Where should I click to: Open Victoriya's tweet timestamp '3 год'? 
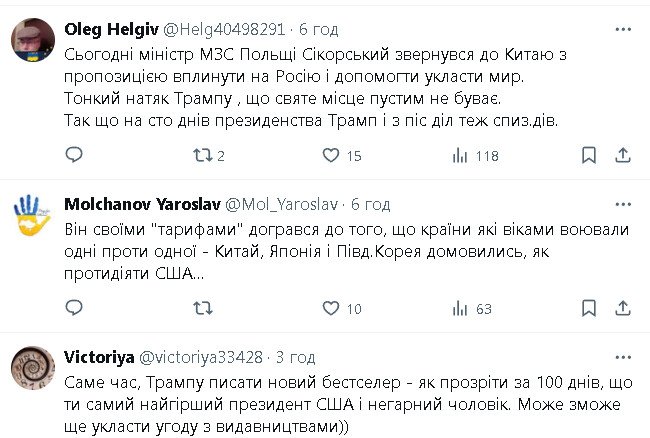[x=295, y=357]
